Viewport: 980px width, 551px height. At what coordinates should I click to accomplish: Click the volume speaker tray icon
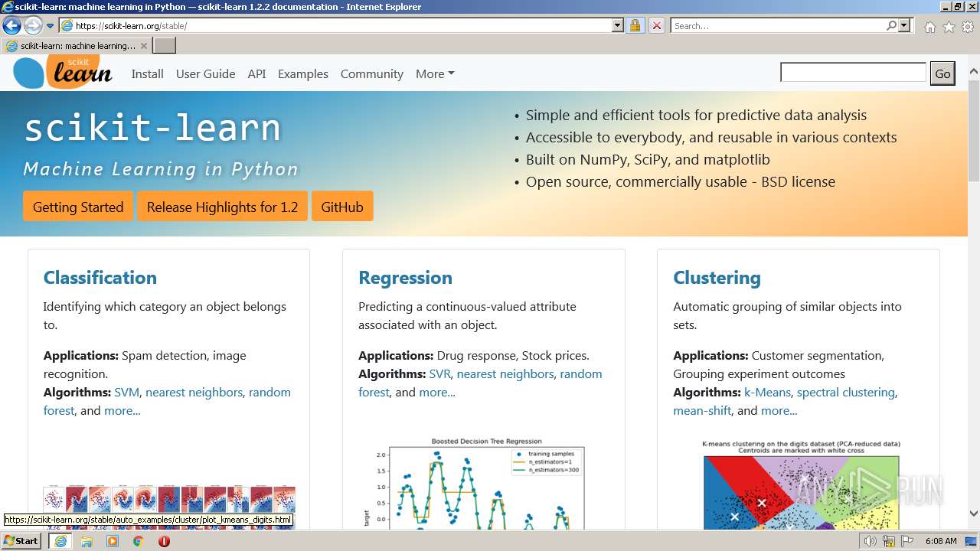tap(871, 541)
